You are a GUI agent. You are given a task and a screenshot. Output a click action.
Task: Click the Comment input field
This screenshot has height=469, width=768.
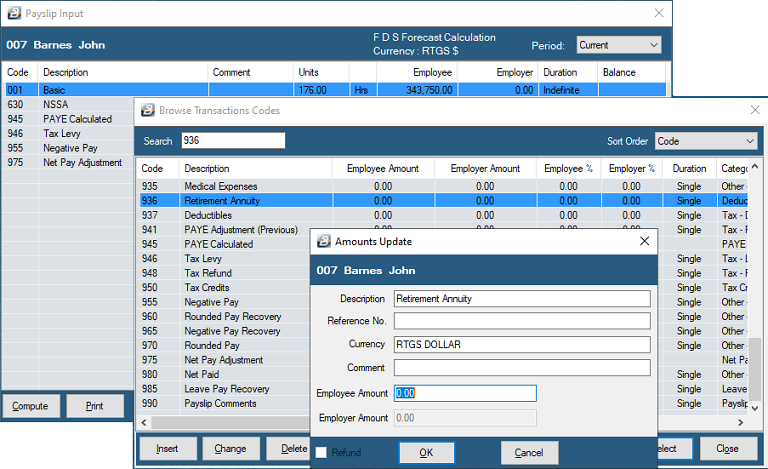(x=522, y=368)
